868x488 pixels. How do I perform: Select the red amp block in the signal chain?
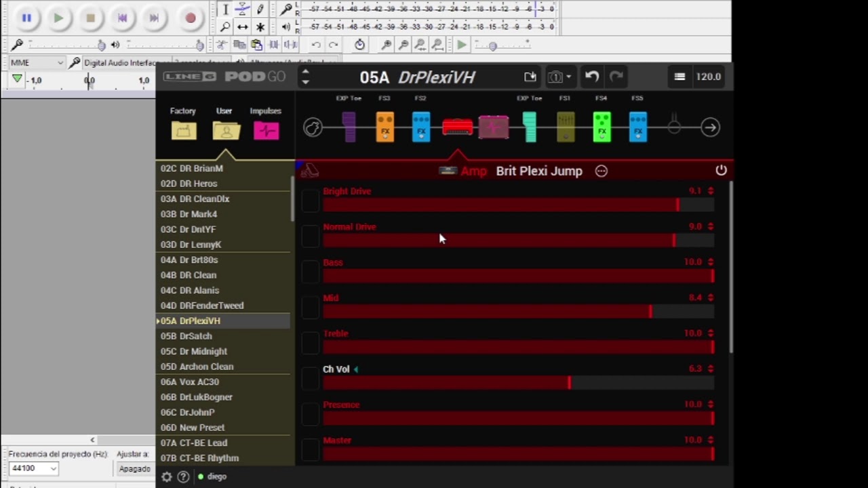pyautogui.click(x=457, y=127)
